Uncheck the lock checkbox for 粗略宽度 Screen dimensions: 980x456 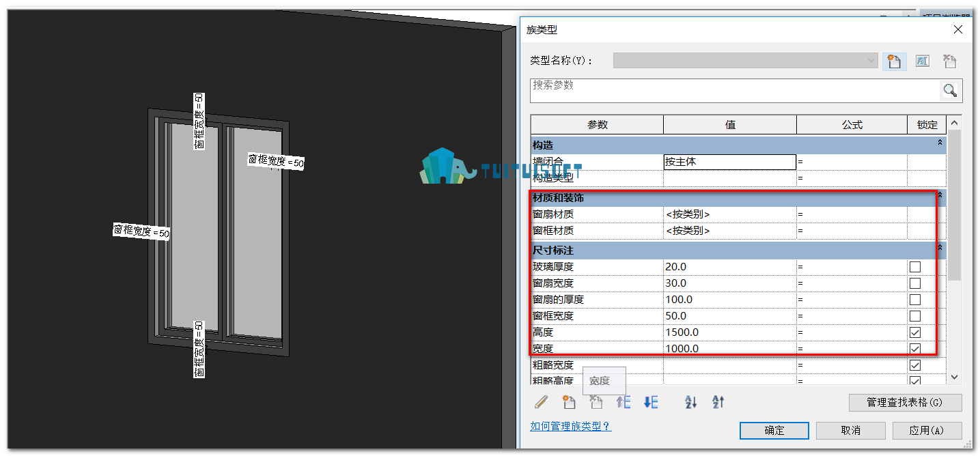(915, 365)
